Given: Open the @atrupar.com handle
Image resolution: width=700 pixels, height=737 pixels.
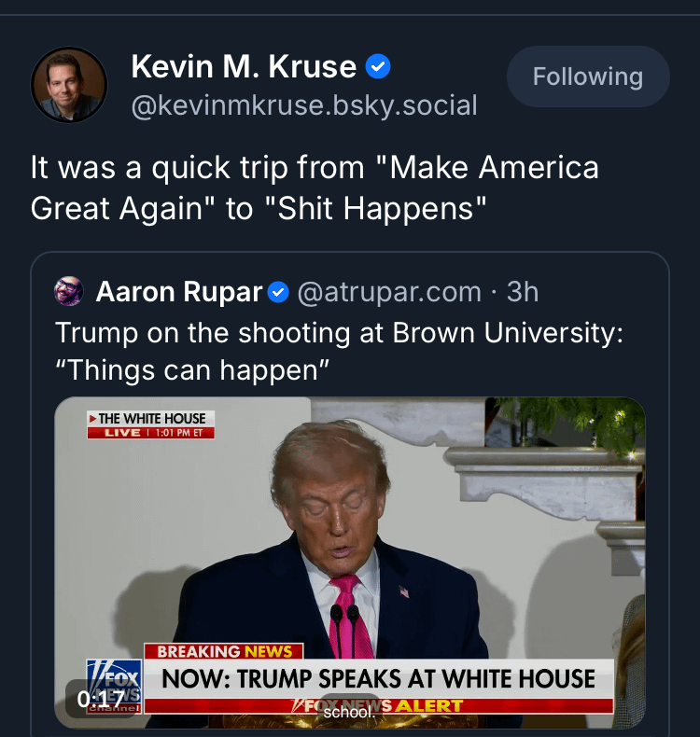Looking at the screenshot, I should [x=389, y=293].
